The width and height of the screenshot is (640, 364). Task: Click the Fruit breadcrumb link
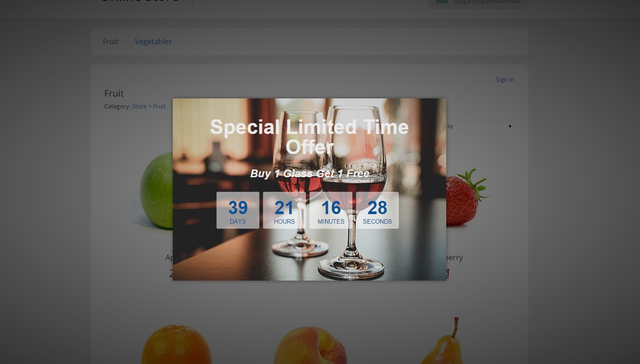159,106
